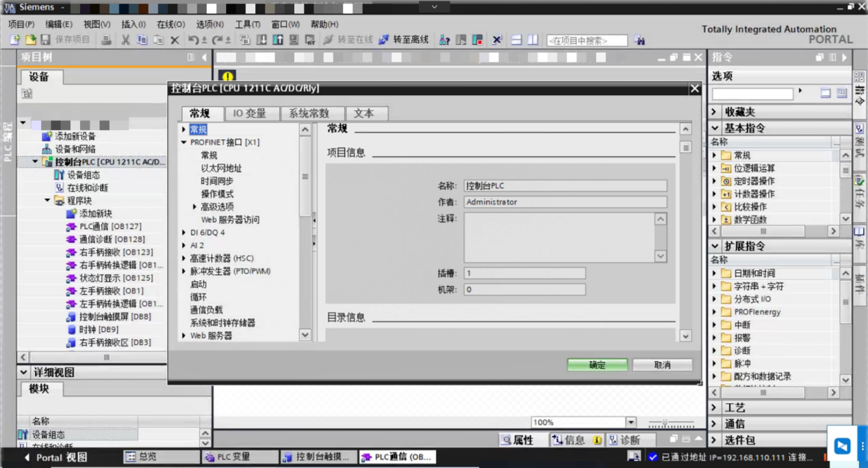Click the 名称 field containing 控制台PLC
Image resolution: width=868 pixels, height=468 pixels.
(x=565, y=185)
